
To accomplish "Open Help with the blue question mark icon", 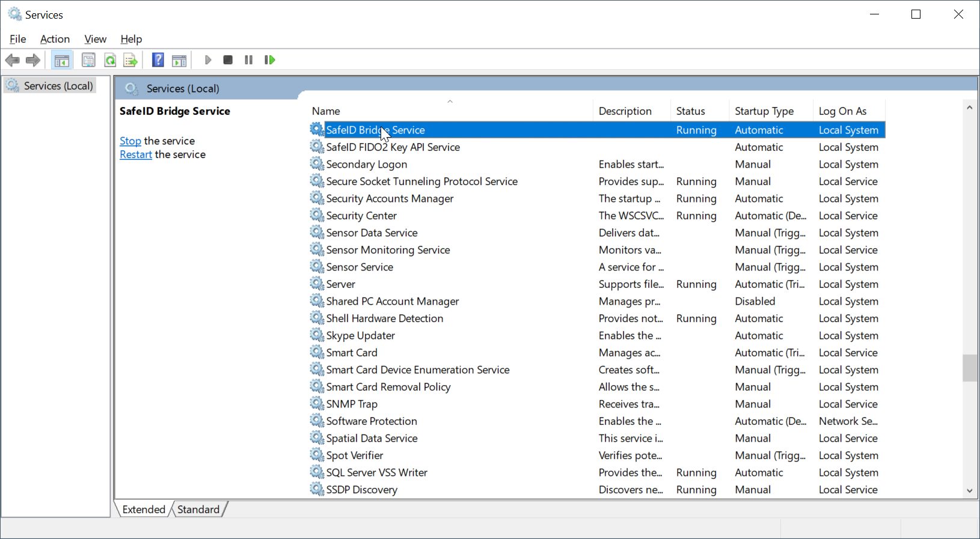I will click(x=158, y=60).
